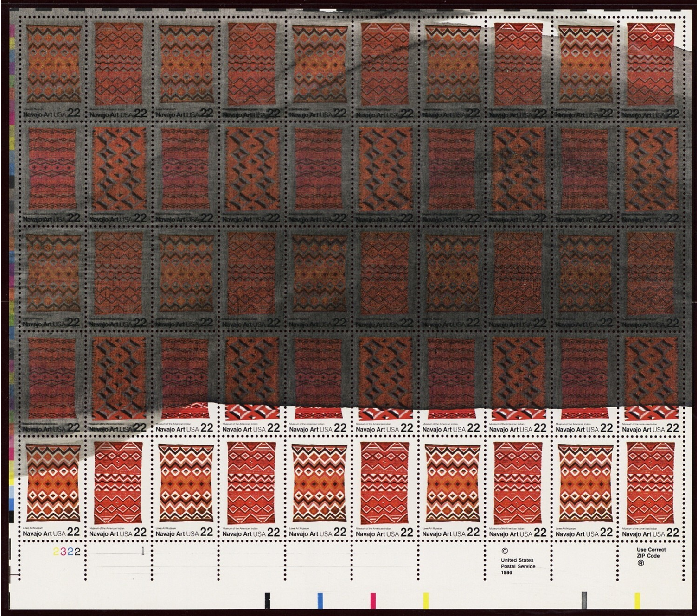Image resolution: width=698 pixels, height=616 pixels.
Task: Click the bottom-left stamp above plate number 2322
Action: [x=52, y=489]
